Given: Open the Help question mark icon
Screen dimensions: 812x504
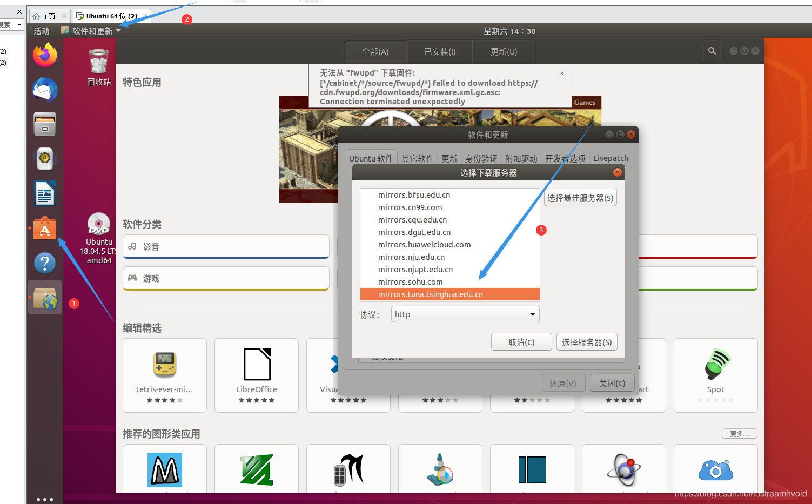Looking at the screenshot, I should click(x=45, y=263).
